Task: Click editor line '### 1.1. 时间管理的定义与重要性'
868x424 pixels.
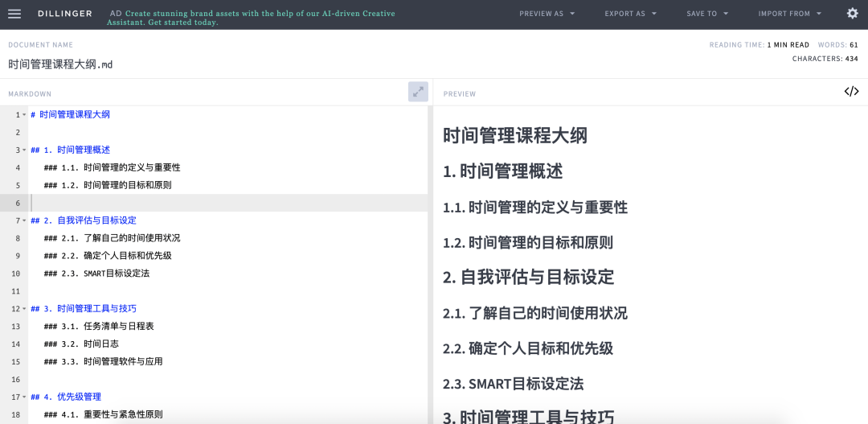Action: pos(112,167)
